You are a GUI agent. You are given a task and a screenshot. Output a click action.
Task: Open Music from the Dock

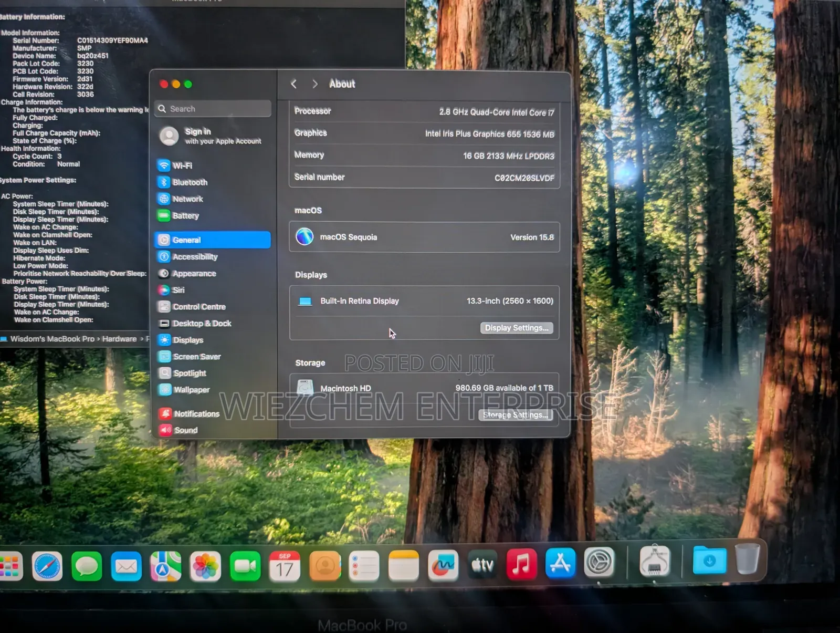pos(521,564)
